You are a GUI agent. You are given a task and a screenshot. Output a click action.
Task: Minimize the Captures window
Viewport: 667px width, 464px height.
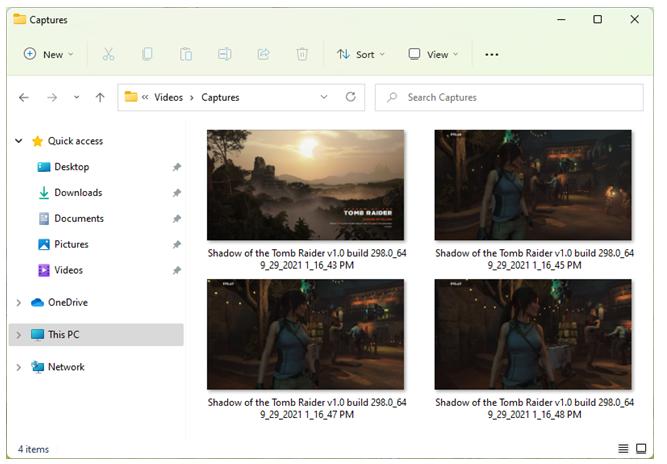(x=561, y=19)
